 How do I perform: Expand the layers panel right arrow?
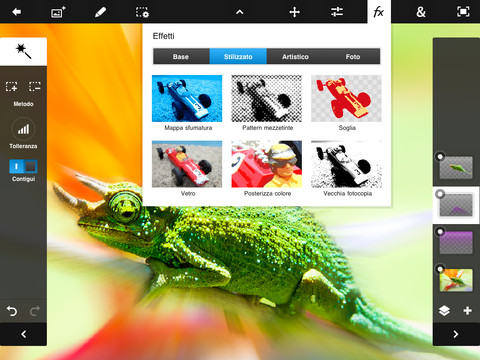[456, 334]
